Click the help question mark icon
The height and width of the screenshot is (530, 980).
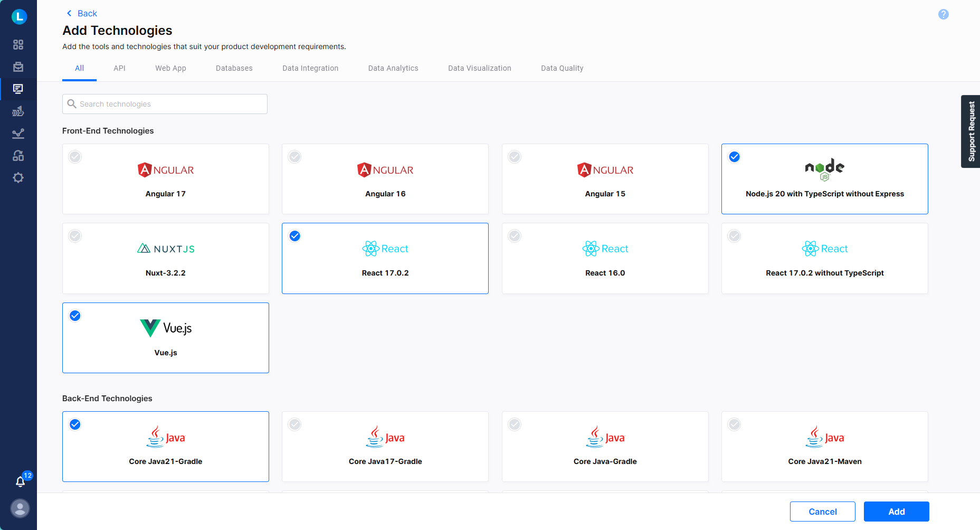(944, 14)
